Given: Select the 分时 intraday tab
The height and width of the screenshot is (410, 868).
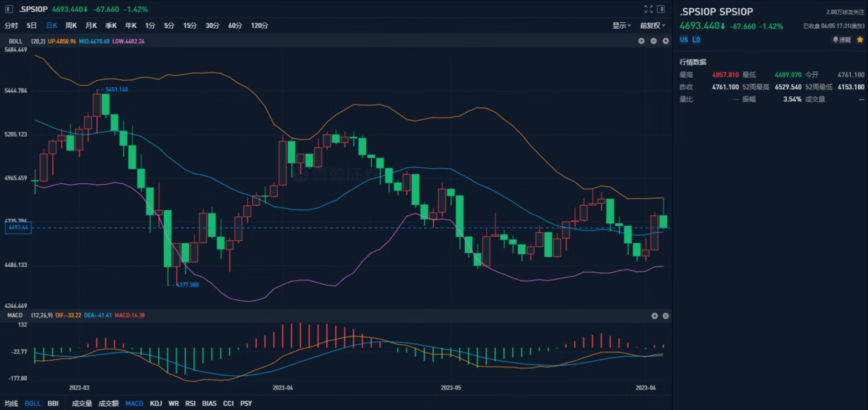Looking at the screenshot, I should pyautogui.click(x=11, y=25).
